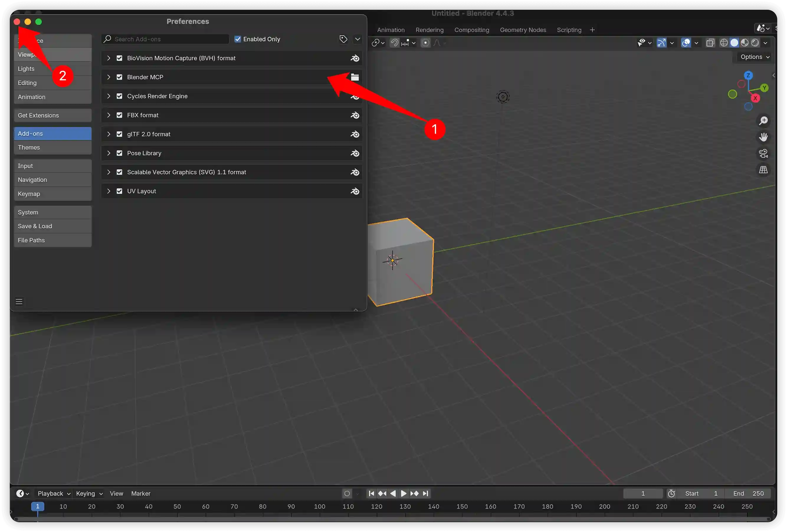The height and width of the screenshot is (532, 787).
Task: Click the zoom viewport magnifier icon
Action: [x=763, y=121]
